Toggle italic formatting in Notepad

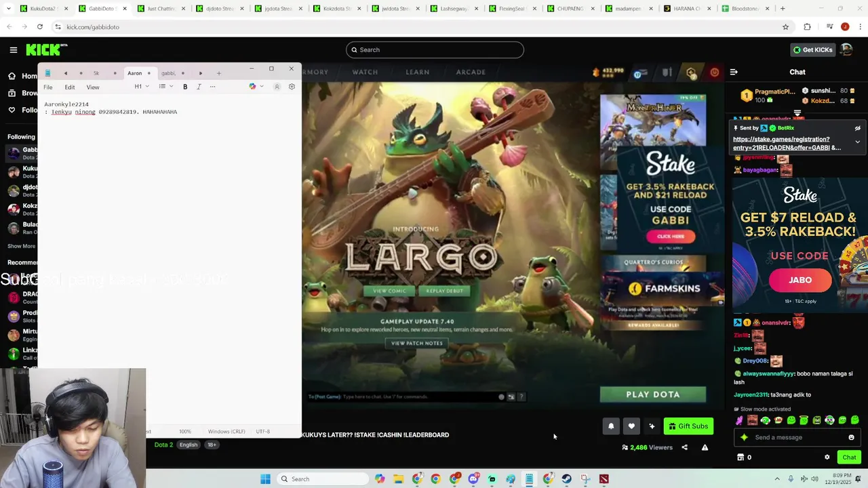[199, 87]
